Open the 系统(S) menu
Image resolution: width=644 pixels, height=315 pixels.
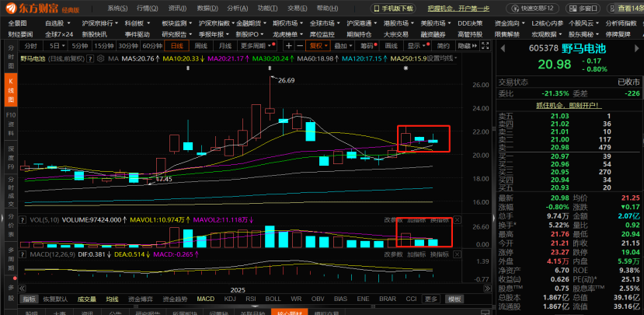click(x=117, y=9)
